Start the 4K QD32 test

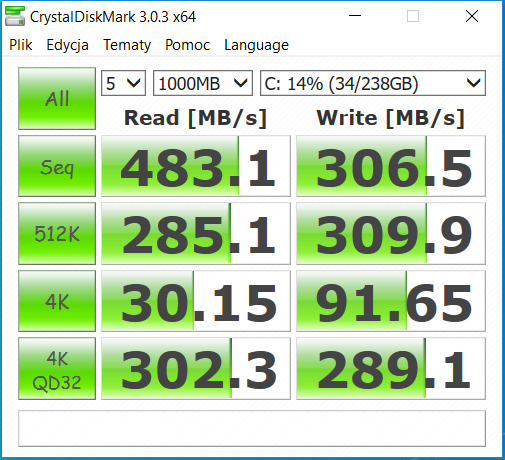(x=57, y=368)
